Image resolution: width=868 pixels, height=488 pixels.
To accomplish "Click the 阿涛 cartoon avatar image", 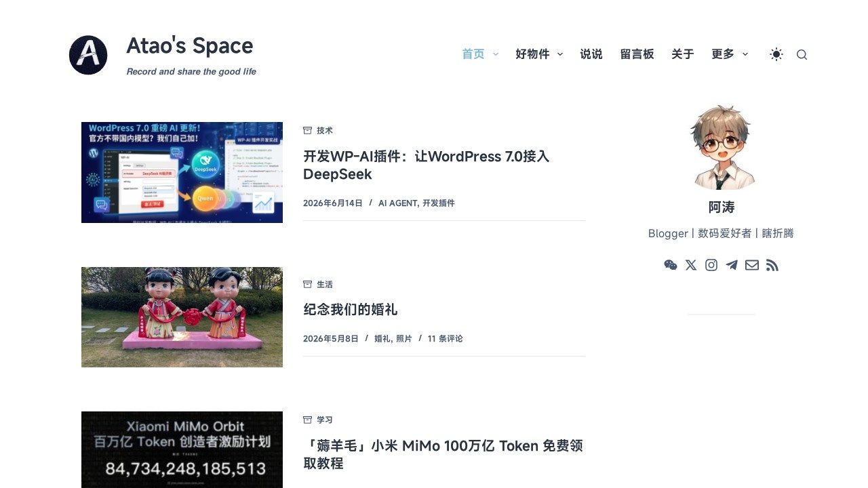I will click(x=722, y=147).
